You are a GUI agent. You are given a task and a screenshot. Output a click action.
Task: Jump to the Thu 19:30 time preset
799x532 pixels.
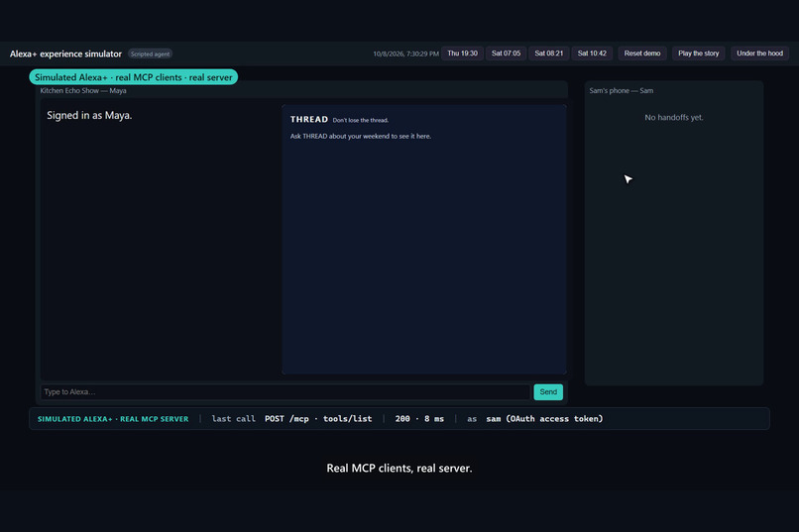click(x=462, y=53)
